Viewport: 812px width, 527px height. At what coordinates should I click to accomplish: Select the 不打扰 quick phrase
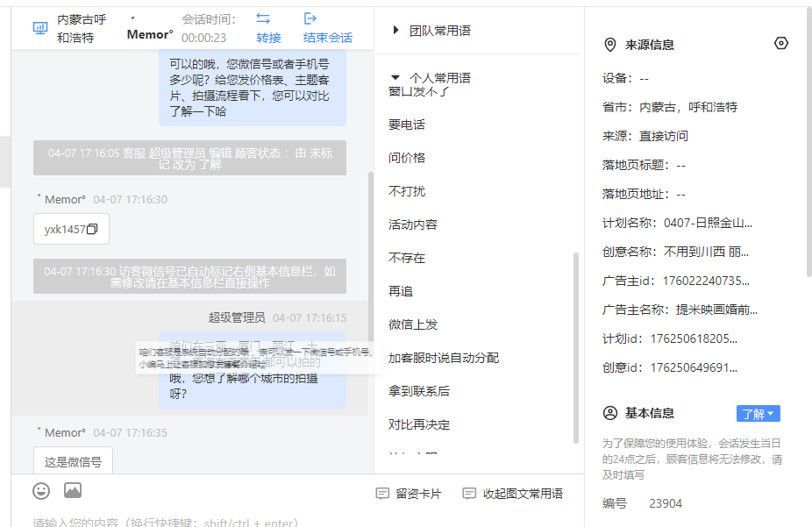click(x=407, y=191)
